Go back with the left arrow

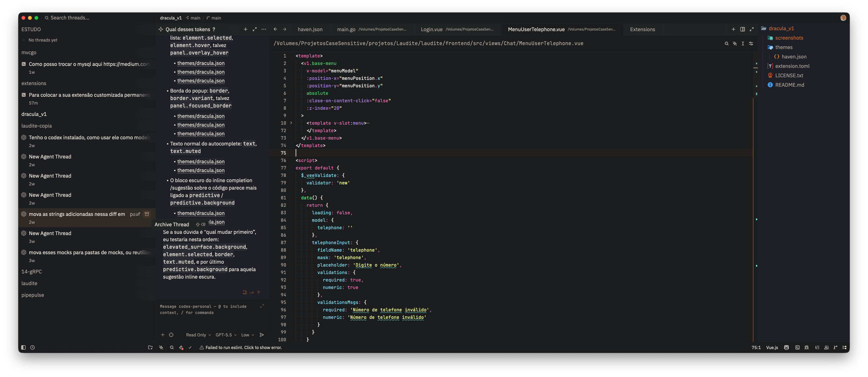275,29
